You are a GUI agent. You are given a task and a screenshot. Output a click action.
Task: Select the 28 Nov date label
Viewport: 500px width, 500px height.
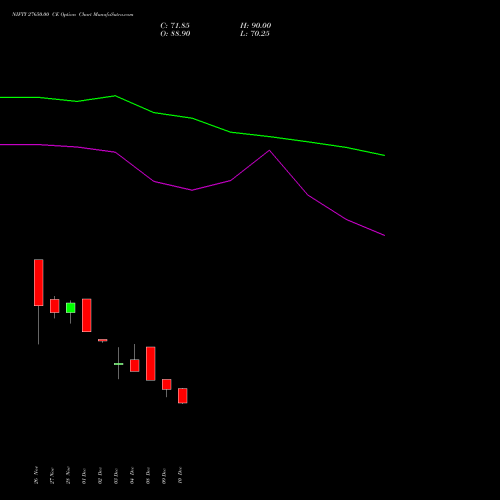pyautogui.click(x=68, y=475)
